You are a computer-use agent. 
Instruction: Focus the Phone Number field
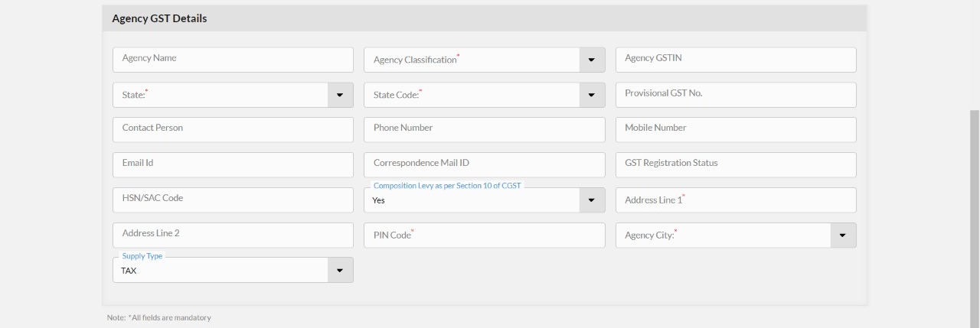(484, 129)
